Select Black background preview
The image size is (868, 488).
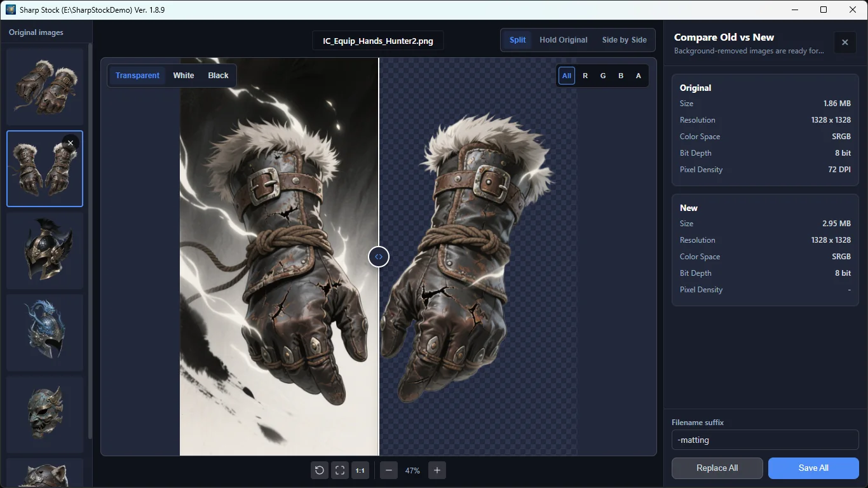[218, 76]
